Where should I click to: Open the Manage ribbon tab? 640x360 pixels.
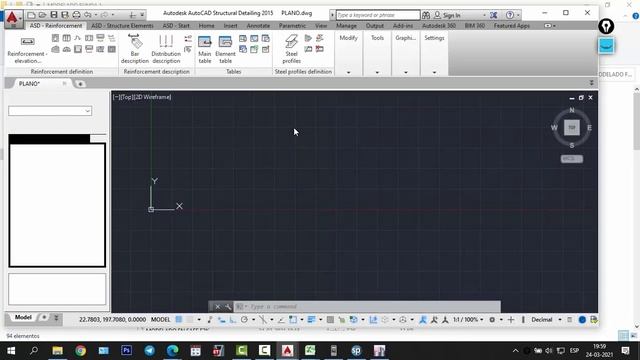(x=346, y=26)
